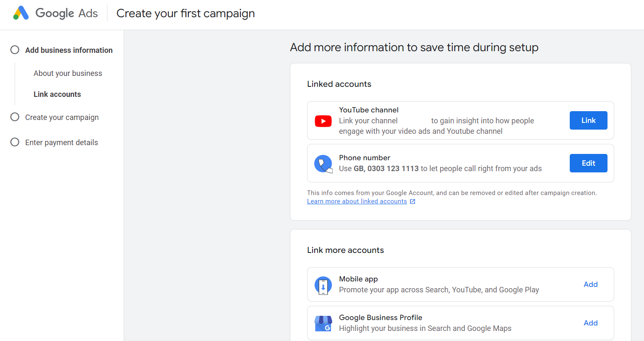Add a Google Business Profile
The image size is (644, 341).
pos(591,323)
